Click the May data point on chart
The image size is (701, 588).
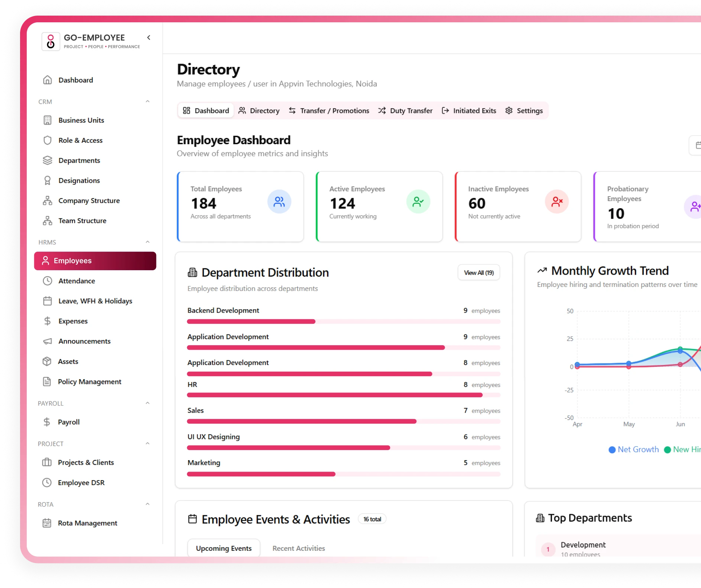[629, 364]
